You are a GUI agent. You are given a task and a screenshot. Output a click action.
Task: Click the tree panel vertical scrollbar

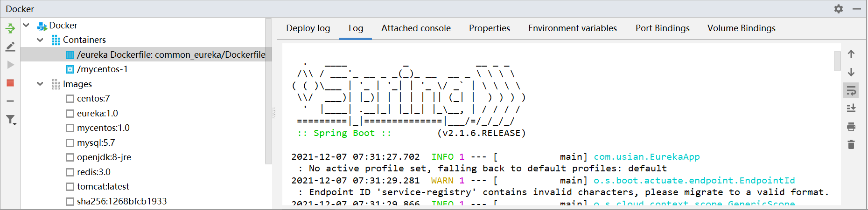(x=268, y=91)
